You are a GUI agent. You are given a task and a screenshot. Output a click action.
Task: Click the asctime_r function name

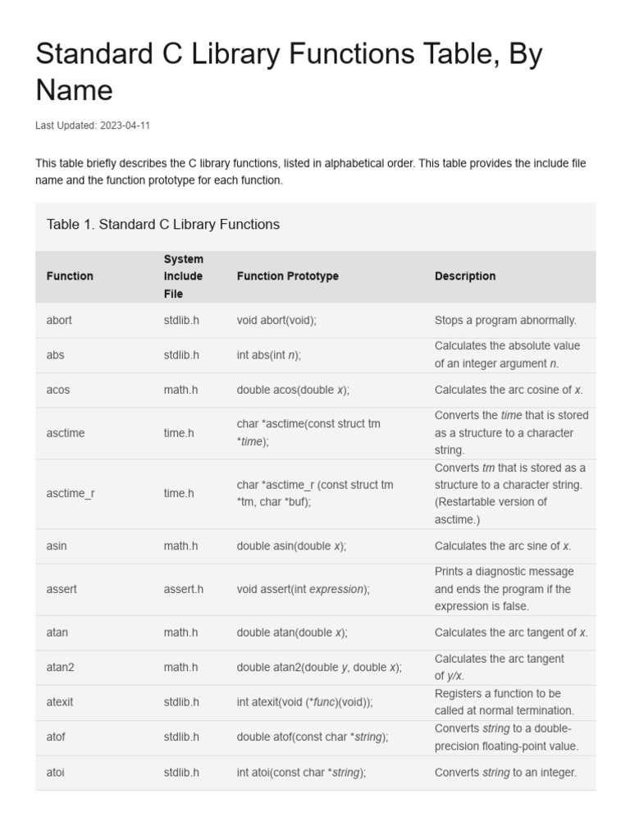coord(71,493)
